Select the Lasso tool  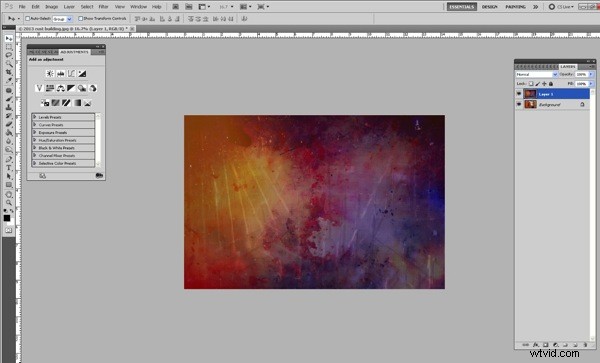[x=8, y=55]
